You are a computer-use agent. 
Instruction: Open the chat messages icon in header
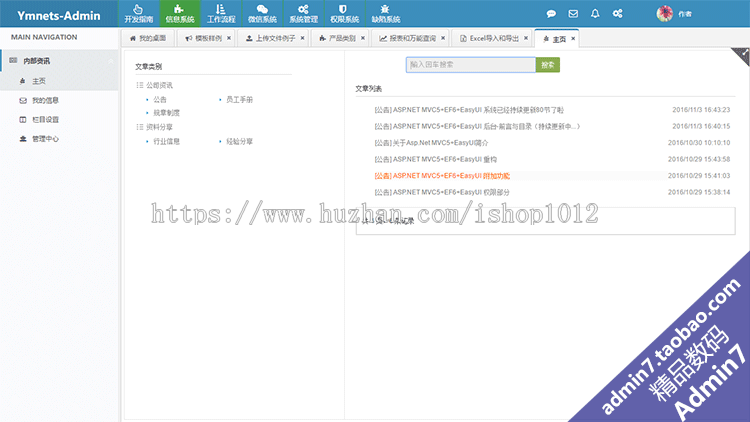551,13
